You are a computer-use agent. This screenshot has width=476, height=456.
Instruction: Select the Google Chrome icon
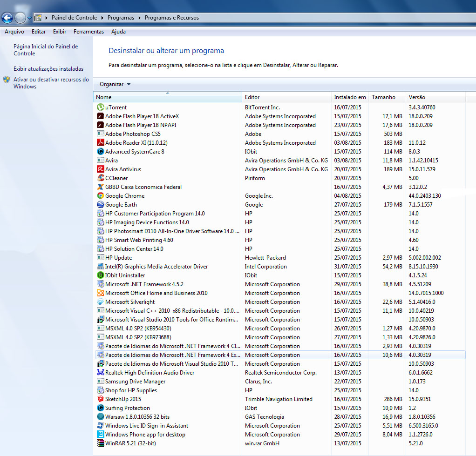click(100, 195)
